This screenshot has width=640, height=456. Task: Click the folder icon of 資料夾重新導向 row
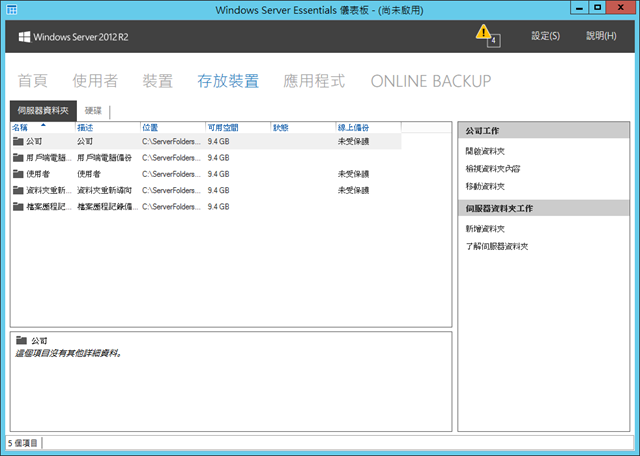[18, 190]
